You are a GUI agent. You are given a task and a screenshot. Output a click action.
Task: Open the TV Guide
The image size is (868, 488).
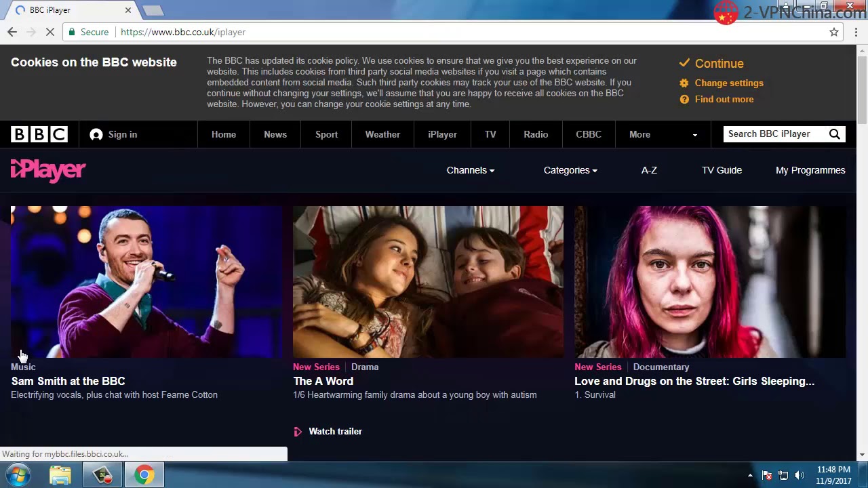pyautogui.click(x=722, y=170)
